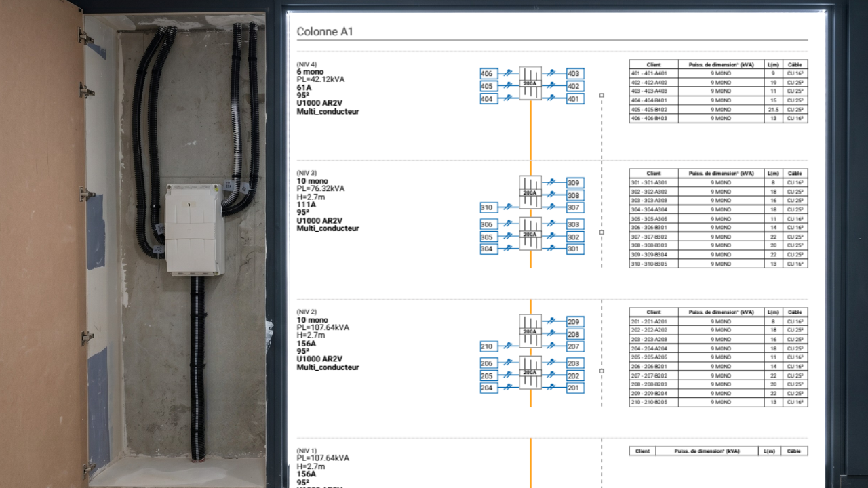This screenshot has height=488, width=868.
Task: Select the 200A block connected to box 203
Action: coord(530,372)
